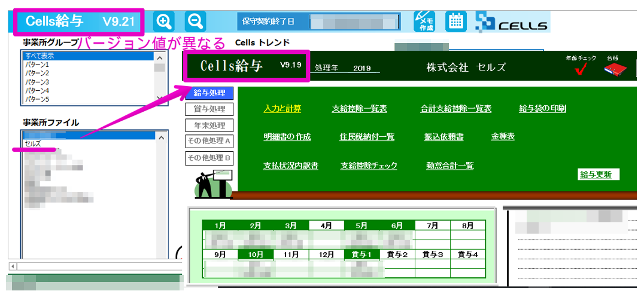Open the 金種表 link
Screen dimensions: 644x294
[x=503, y=137]
